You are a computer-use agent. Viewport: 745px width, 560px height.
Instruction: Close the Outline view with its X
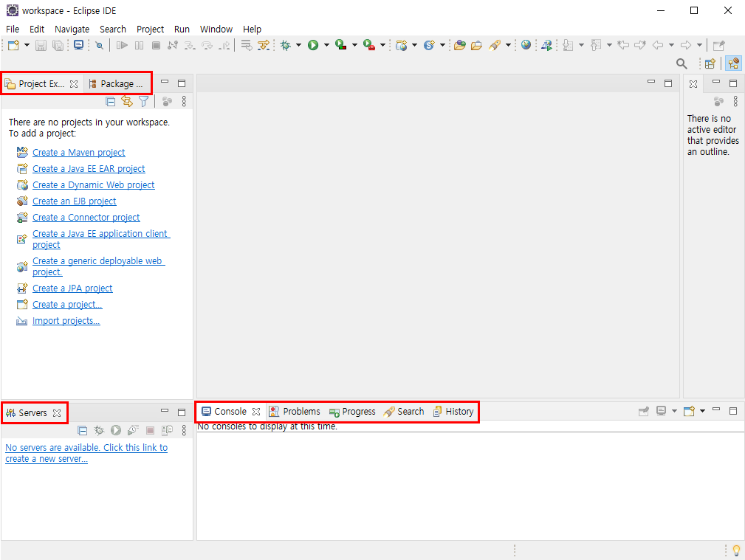pos(693,84)
